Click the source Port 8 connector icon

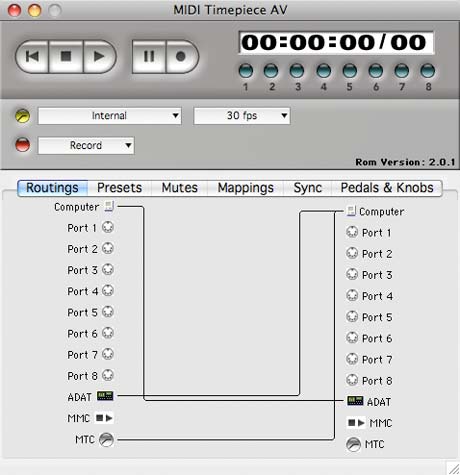pos(108,375)
